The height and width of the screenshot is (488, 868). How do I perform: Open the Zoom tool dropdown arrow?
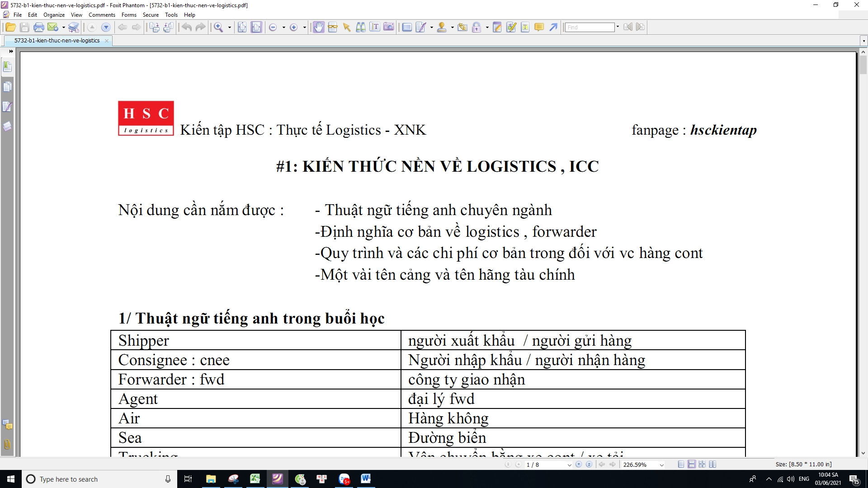pos(230,28)
